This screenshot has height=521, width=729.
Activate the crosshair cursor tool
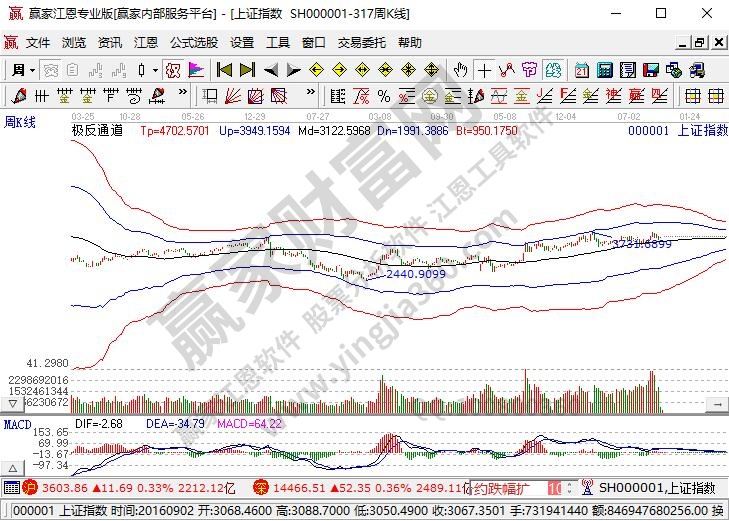pyautogui.click(x=485, y=70)
